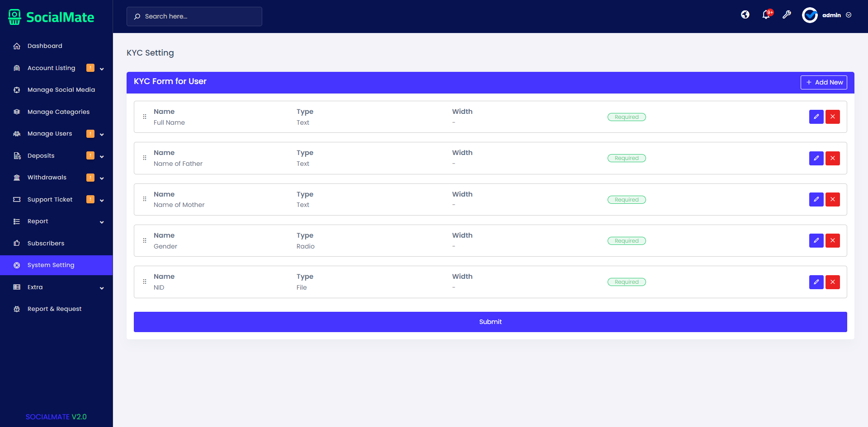This screenshot has width=868, height=427.
Task: Edit the Gender field using its pencil icon
Action: point(816,240)
